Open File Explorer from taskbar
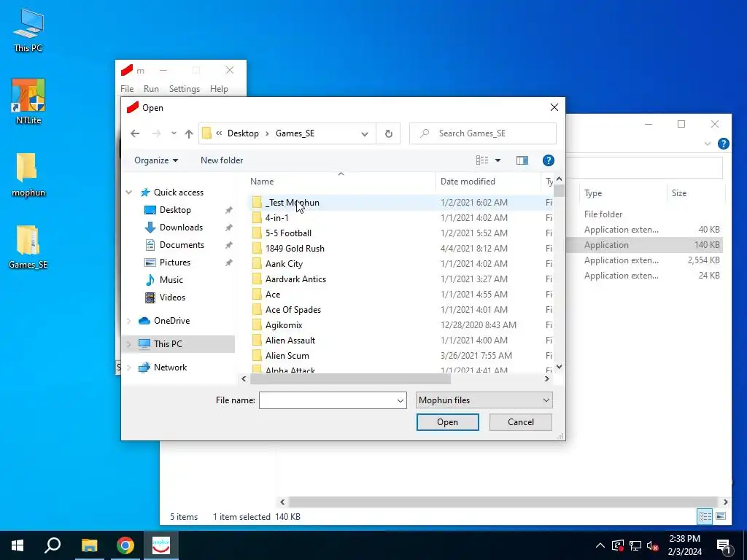Viewport: 747px width, 560px height. (x=89, y=545)
